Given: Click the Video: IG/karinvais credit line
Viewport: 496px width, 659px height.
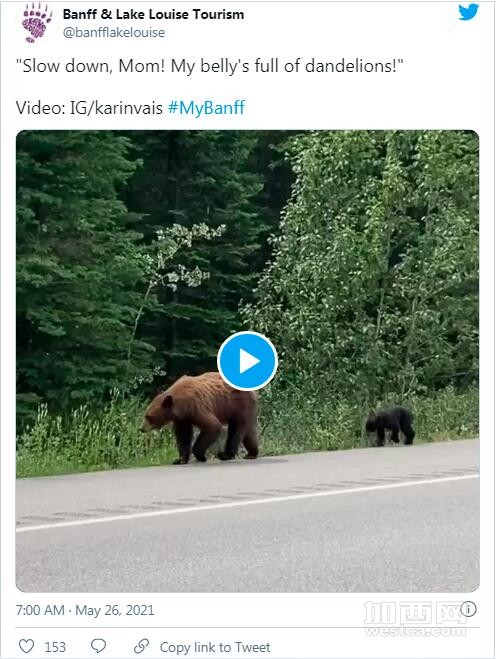Looking at the screenshot, I should (89, 108).
